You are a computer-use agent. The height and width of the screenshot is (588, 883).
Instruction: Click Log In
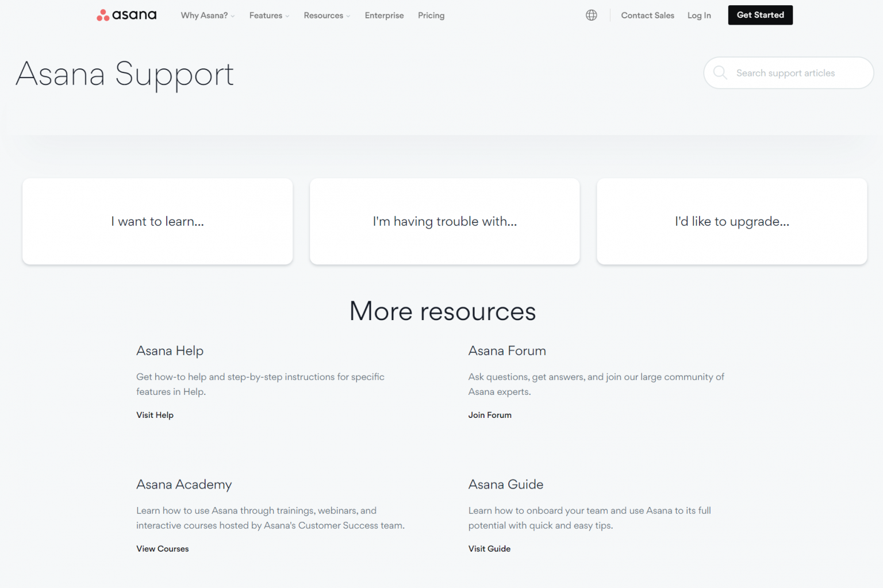699,16
